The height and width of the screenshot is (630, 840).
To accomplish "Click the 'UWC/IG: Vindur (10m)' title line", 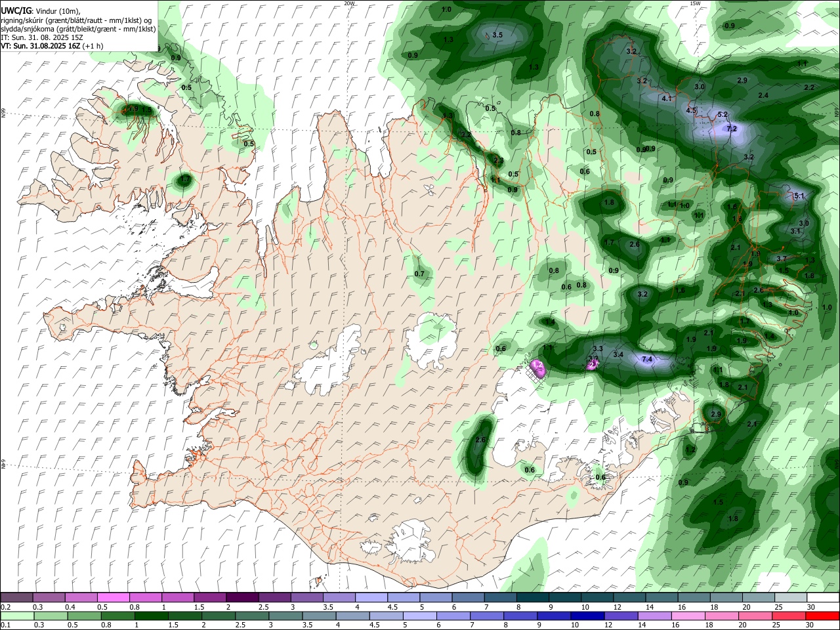I will coord(41,11).
